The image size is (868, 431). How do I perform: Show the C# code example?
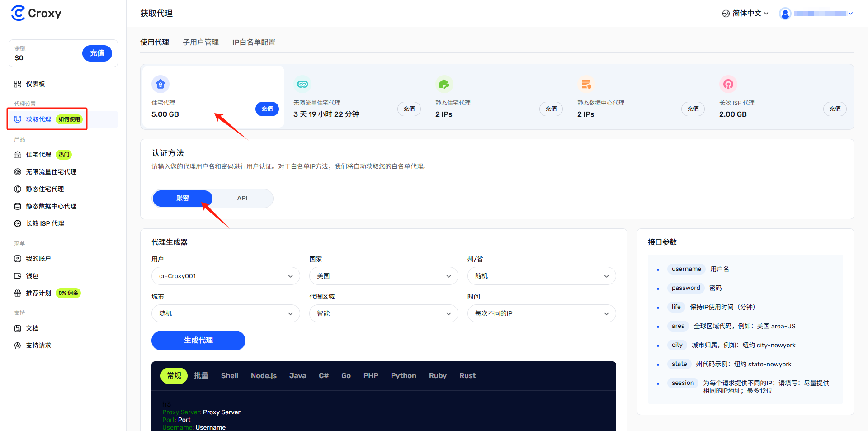[x=324, y=376]
